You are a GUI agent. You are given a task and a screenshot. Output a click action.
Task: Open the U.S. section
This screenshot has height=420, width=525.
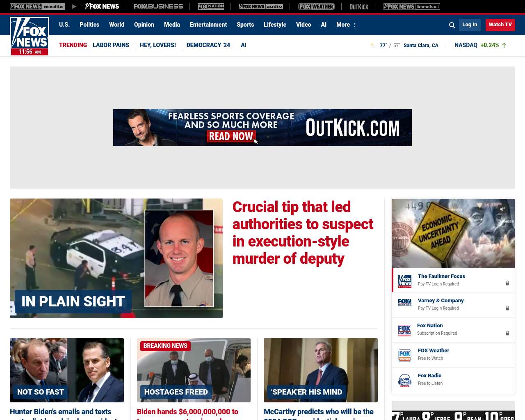click(64, 25)
